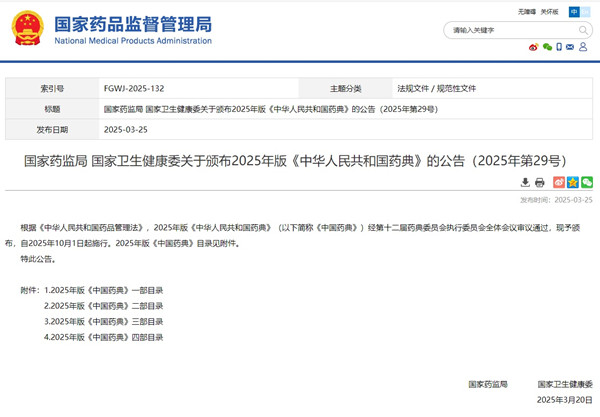The width and height of the screenshot is (600, 417).
Task: Open the Weibo icon in the header
Action: (533, 47)
